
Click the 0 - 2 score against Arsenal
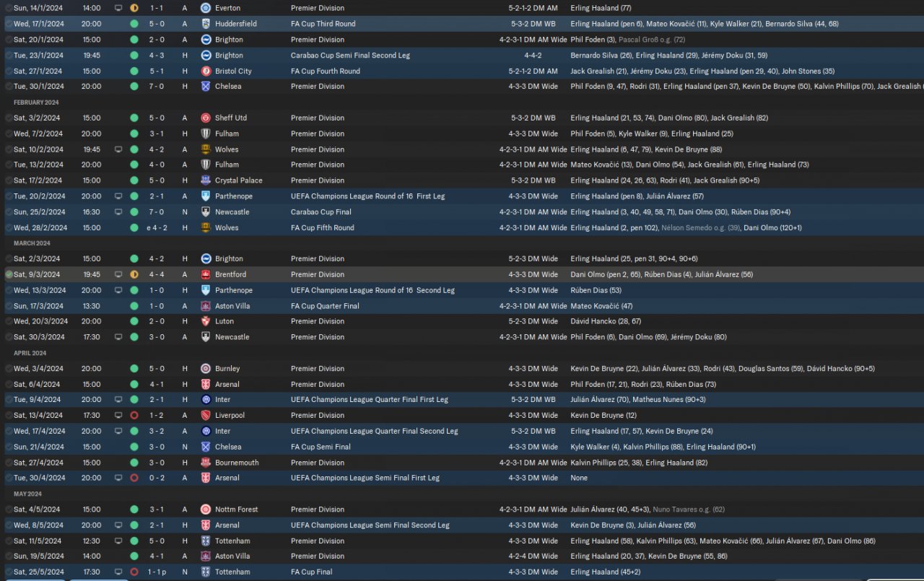coord(157,478)
